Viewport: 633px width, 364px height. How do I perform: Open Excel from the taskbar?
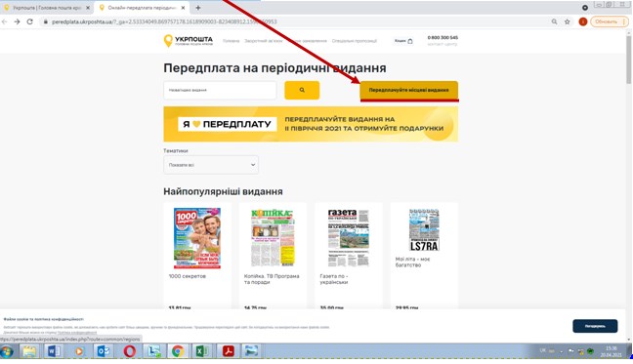202,351
